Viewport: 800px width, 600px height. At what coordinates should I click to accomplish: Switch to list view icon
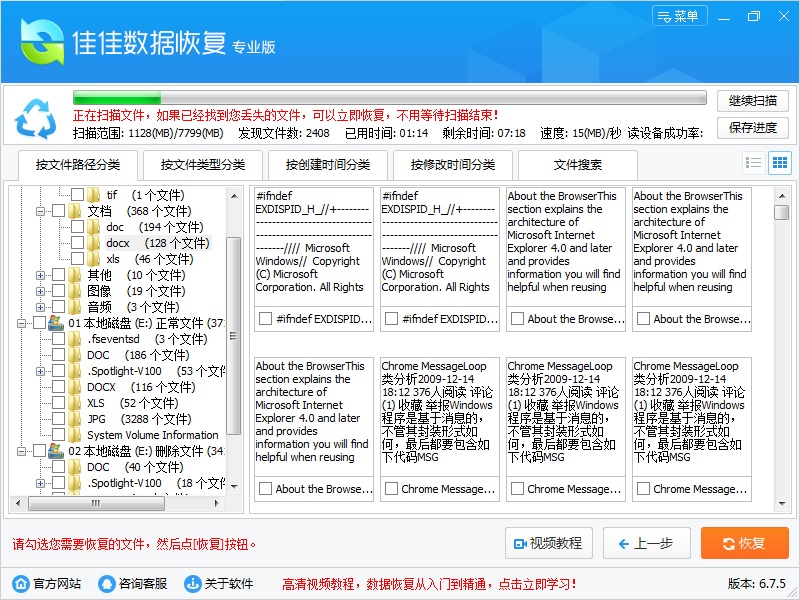point(754,163)
